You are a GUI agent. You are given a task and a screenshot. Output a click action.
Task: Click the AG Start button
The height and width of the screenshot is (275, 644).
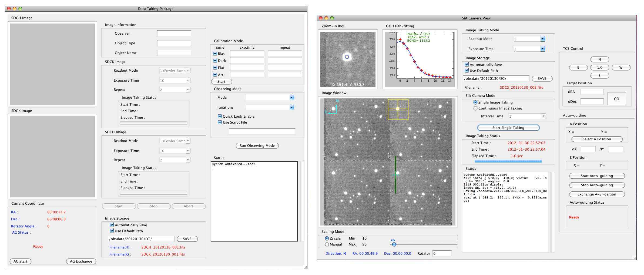pos(21,261)
